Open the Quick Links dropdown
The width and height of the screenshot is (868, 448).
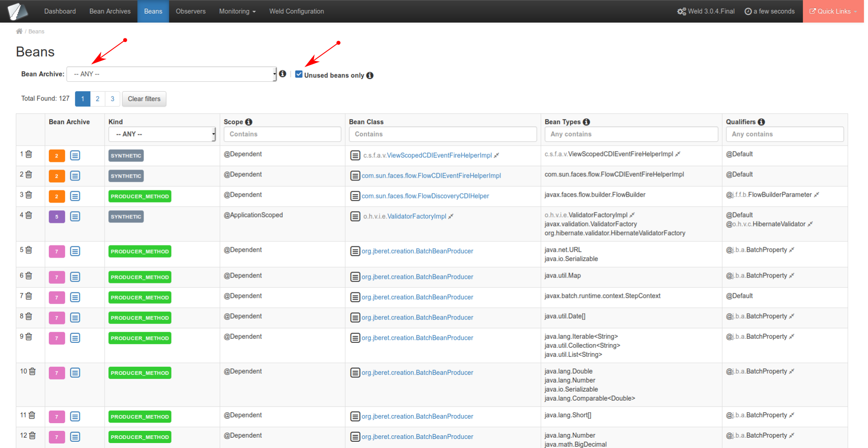pyautogui.click(x=833, y=11)
